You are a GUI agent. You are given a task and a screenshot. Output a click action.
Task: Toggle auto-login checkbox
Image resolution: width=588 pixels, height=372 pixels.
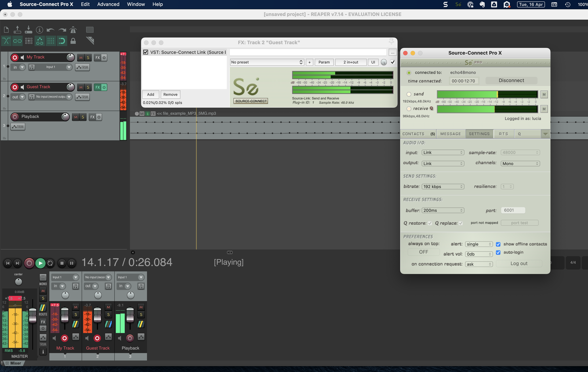pos(498,252)
